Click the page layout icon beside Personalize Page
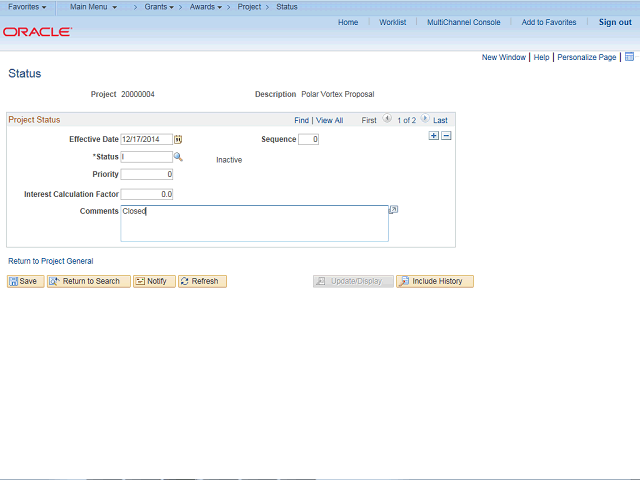This screenshot has width=640, height=480. (629, 57)
